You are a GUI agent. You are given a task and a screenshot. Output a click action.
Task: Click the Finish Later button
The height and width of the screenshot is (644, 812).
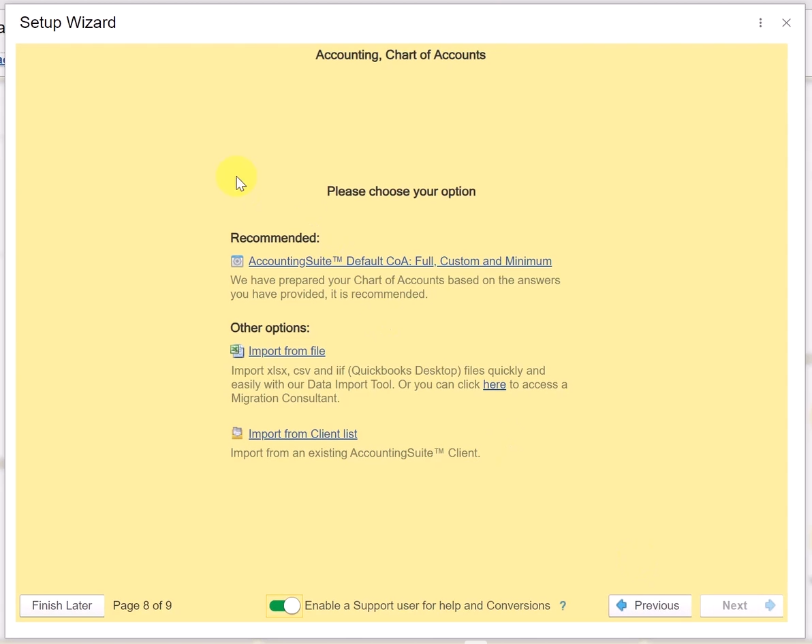pos(62,606)
